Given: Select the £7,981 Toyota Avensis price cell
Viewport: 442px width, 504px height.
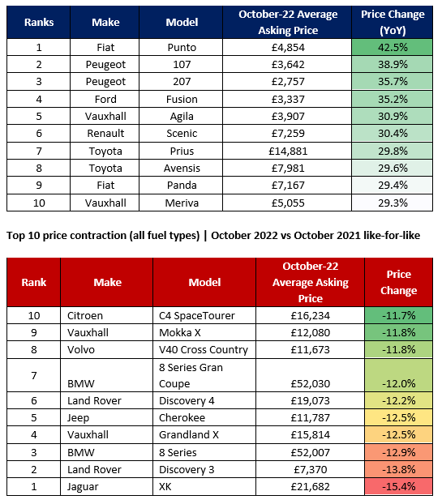Looking at the screenshot, I should (287, 168).
